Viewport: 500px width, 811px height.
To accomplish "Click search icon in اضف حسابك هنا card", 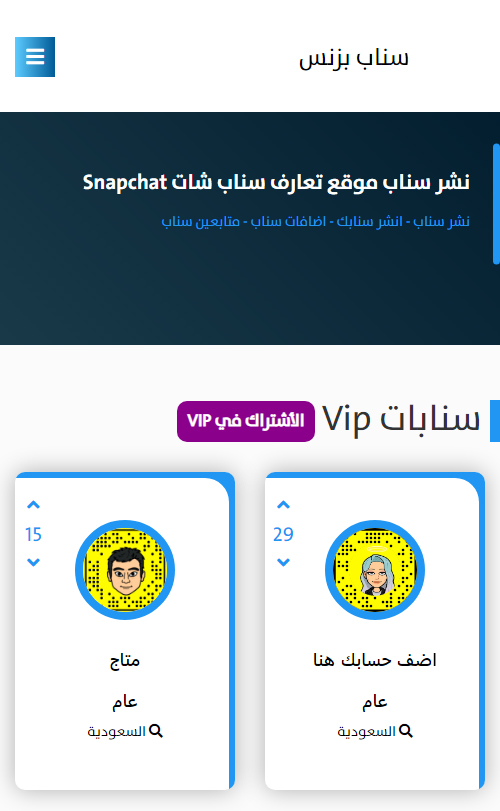I will click(x=406, y=731).
